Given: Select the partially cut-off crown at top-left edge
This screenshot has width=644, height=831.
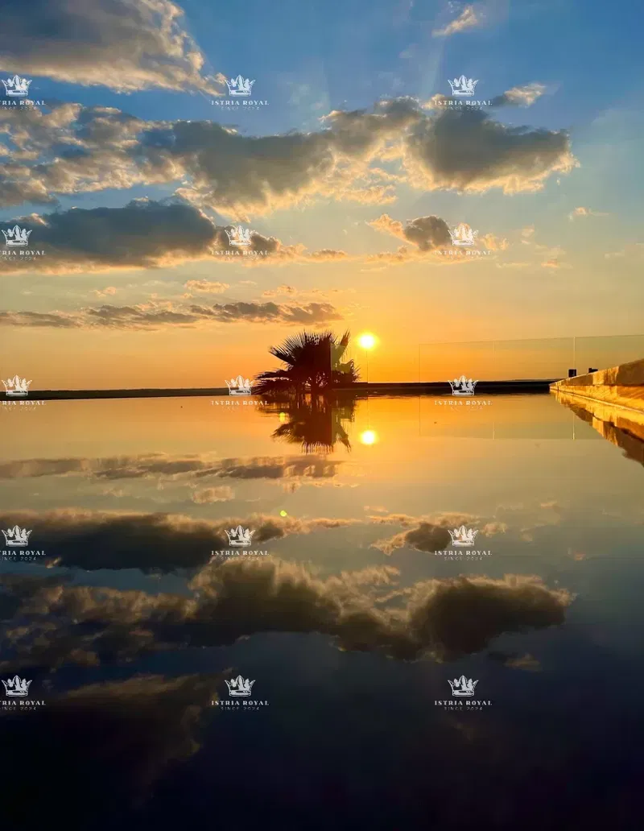Looking at the screenshot, I should [x=16, y=85].
